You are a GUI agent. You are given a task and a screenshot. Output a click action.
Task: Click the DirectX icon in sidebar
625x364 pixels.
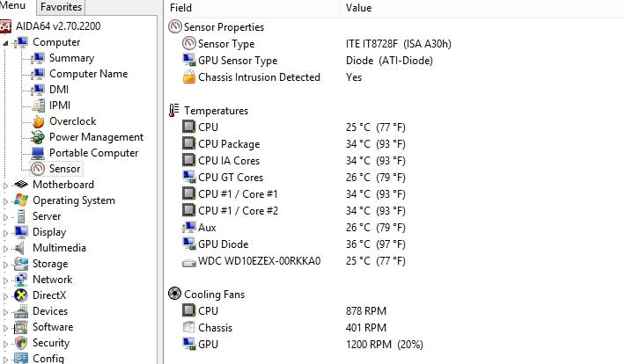click(21, 295)
